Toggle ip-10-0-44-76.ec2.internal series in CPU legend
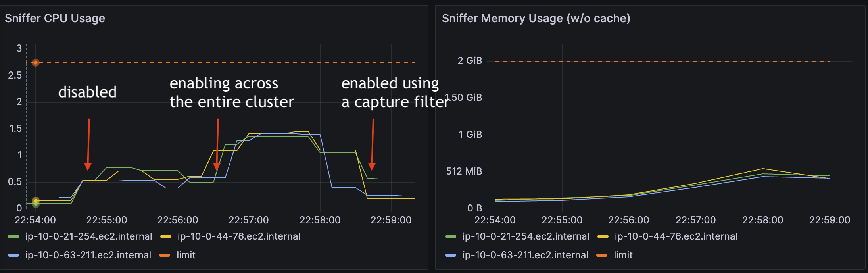The height and width of the screenshot is (273, 868). tap(239, 236)
